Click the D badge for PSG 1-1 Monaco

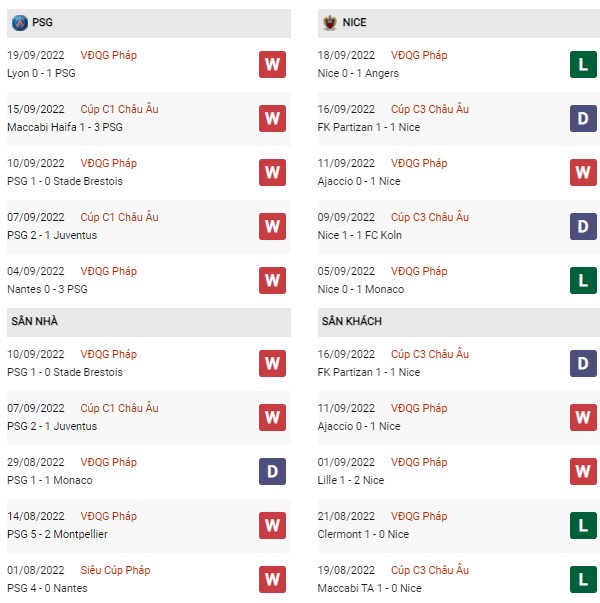272,471
